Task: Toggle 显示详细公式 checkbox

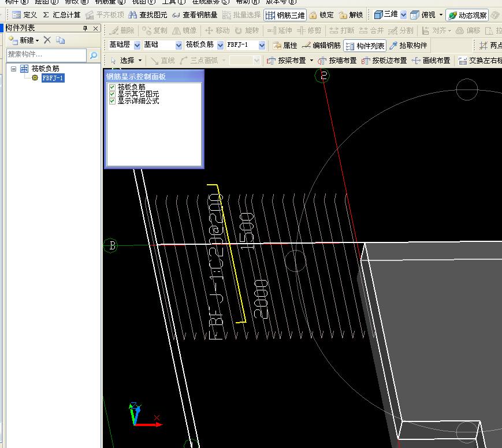Action: (x=112, y=101)
